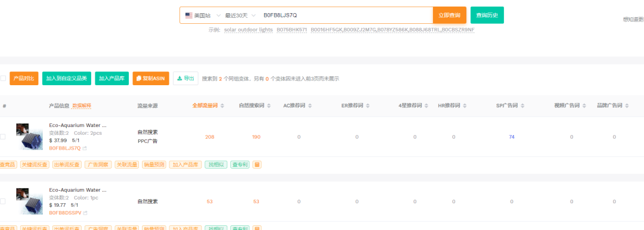644x230 pixels.
Task: Click green 加入产品库 toolbar button
Action: (112, 78)
